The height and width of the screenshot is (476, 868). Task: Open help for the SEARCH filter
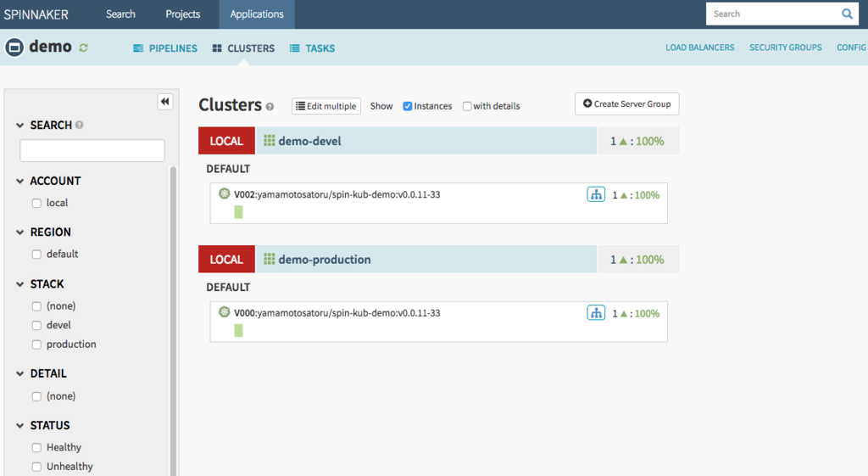pyautogui.click(x=79, y=126)
